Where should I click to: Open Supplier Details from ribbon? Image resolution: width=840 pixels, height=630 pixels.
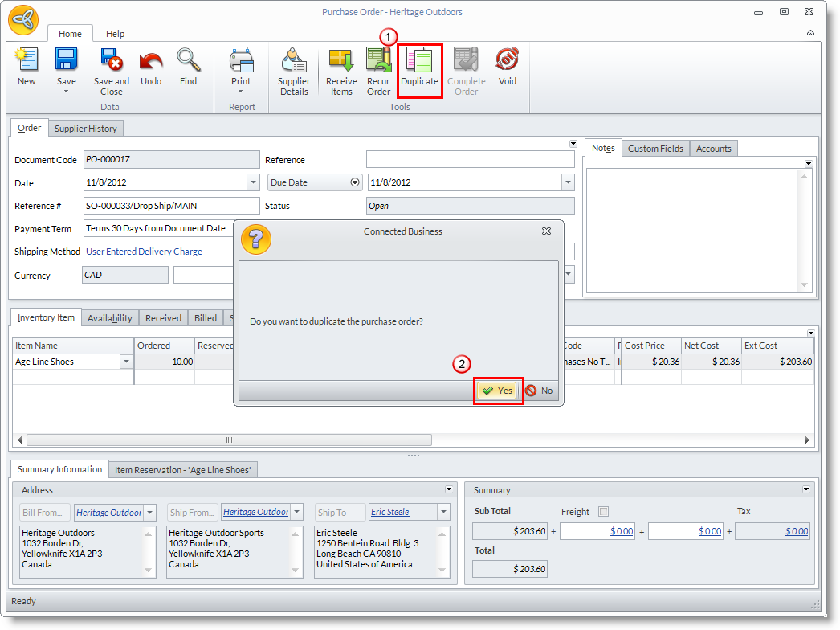[x=294, y=71]
